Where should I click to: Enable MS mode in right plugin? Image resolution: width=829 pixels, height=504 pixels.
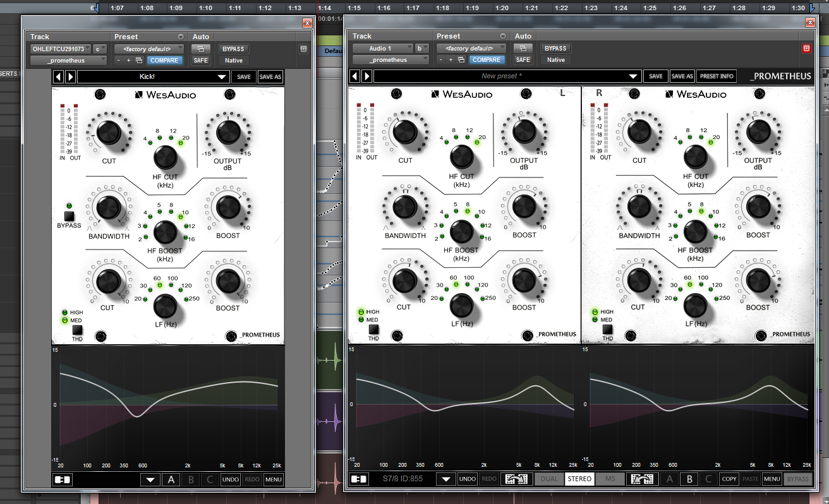[610, 479]
